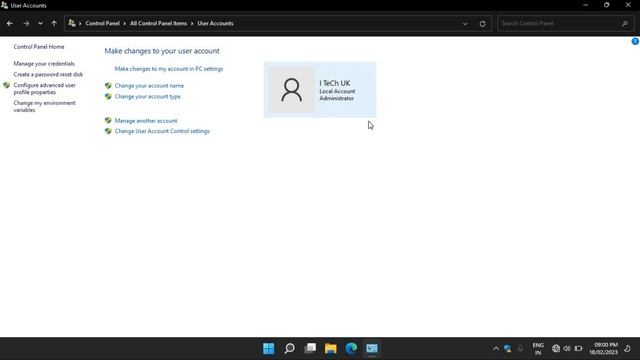
Task: Click shield icon beside Change your account type
Action: click(108, 96)
